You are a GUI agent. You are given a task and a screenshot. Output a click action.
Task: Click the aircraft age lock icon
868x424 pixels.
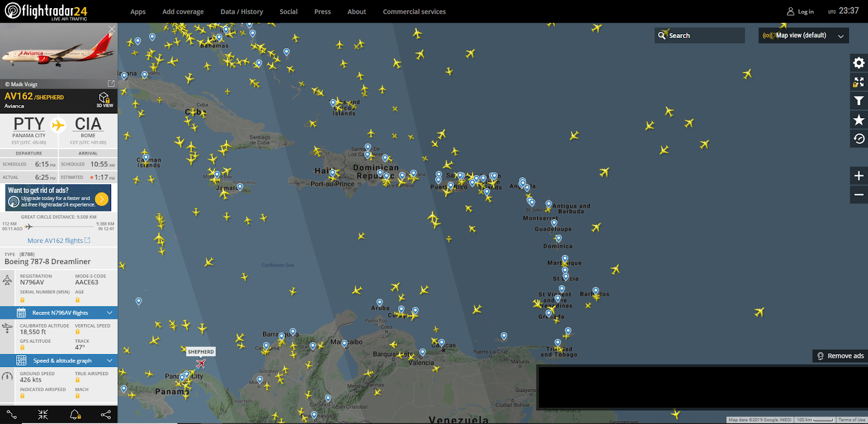tap(78, 300)
